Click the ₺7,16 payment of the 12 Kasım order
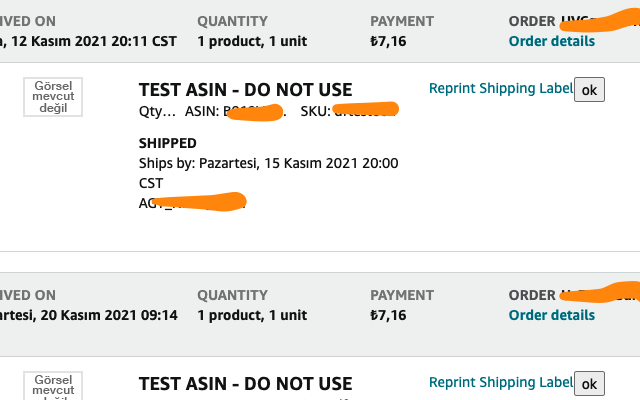Viewport: 640px width, 400px height. coord(388,41)
